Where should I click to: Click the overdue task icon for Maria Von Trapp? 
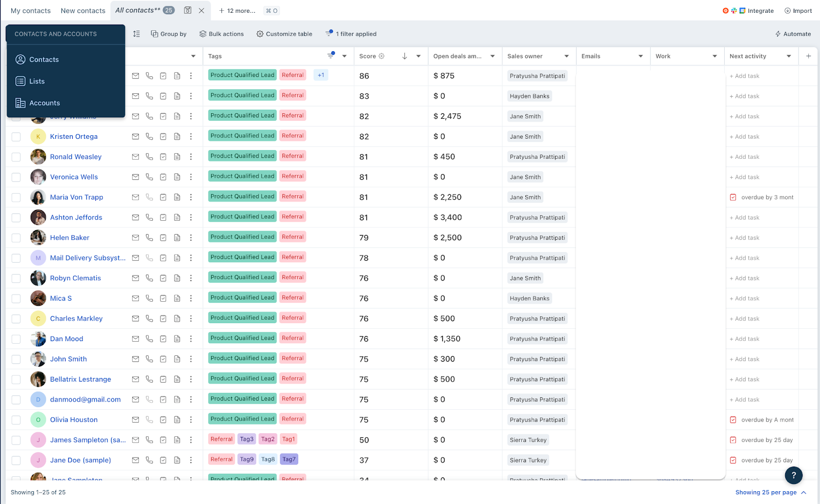733,197
